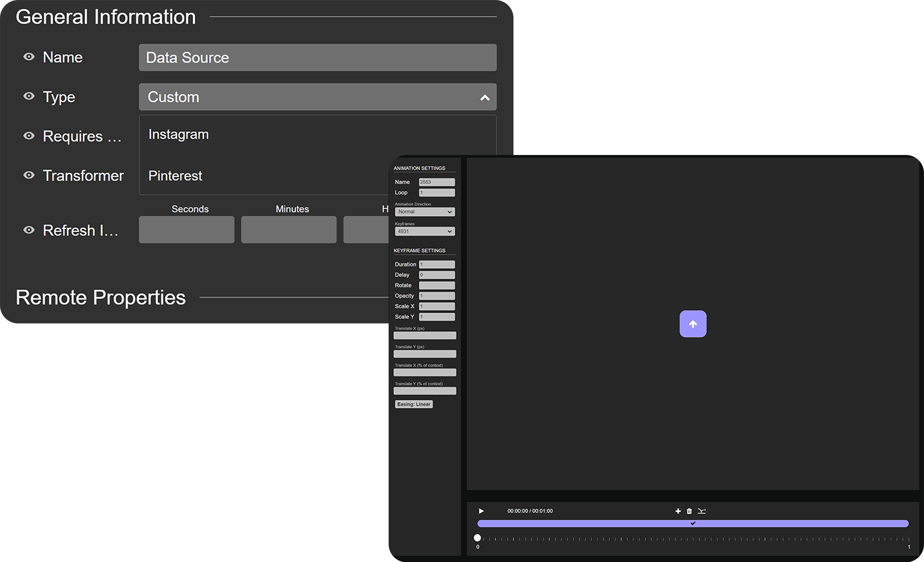Open the Keyframes dropdown showing 4931
Screen dimensions: 924x562
(x=425, y=231)
